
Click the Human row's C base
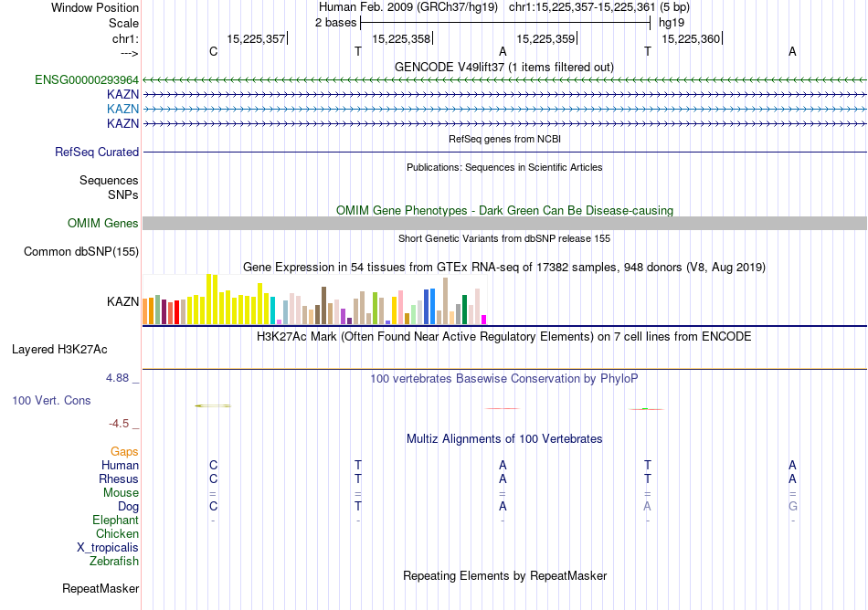coord(213,465)
